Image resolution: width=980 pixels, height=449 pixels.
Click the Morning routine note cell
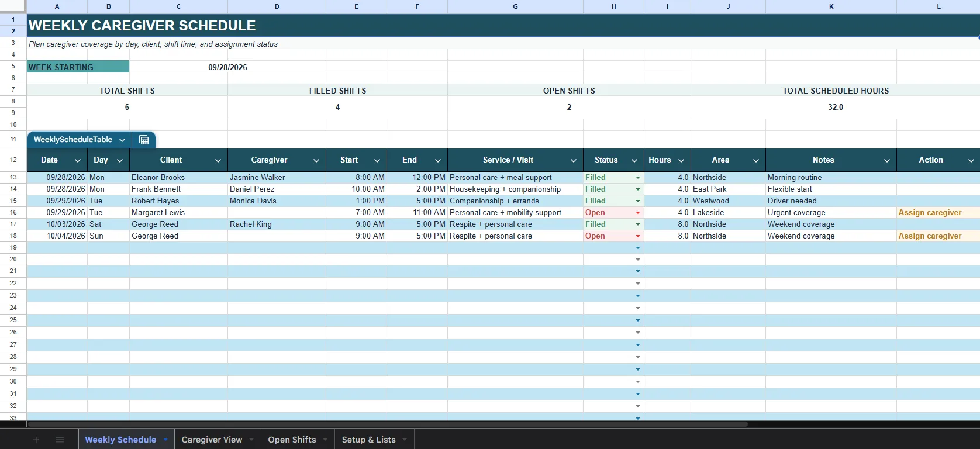coord(831,178)
